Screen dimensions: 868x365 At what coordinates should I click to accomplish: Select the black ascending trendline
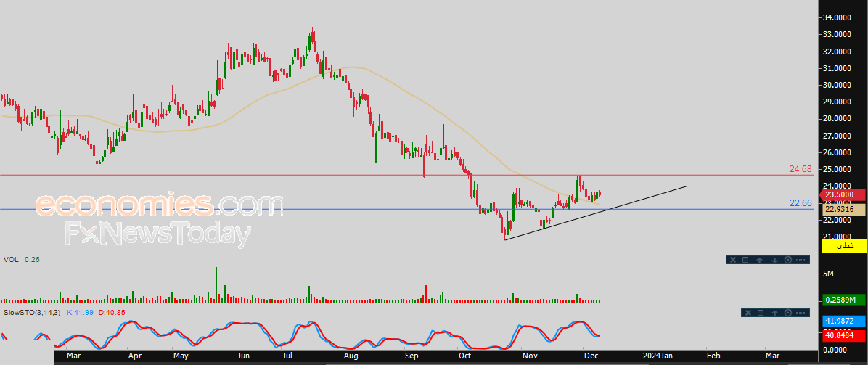point(595,213)
